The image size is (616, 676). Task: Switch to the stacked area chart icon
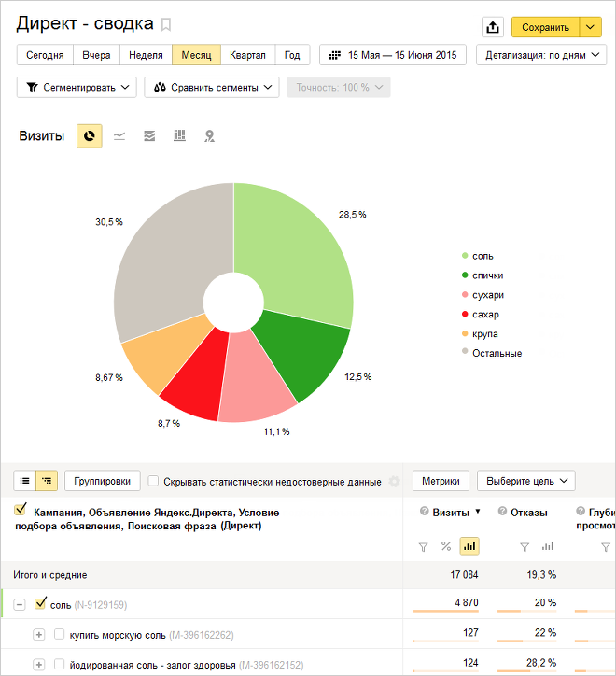[149, 136]
